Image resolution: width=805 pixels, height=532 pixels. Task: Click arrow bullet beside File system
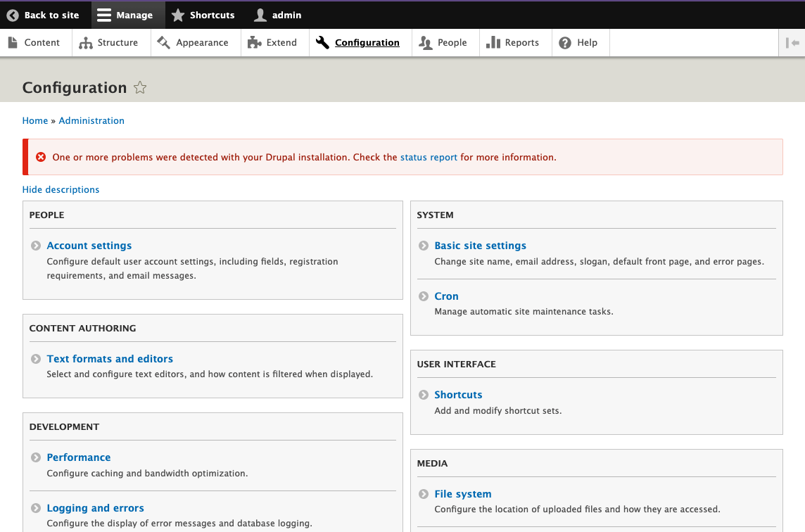click(x=424, y=494)
